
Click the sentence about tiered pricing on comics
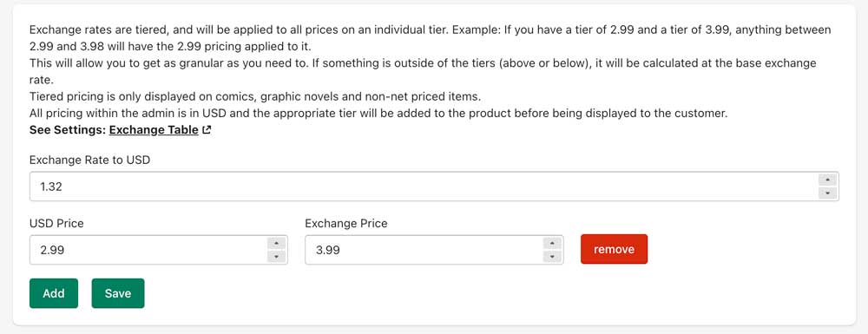255,97
